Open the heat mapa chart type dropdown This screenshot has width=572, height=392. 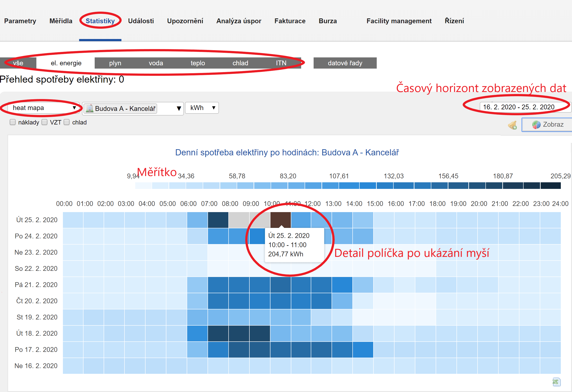click(x=44, y=108)
